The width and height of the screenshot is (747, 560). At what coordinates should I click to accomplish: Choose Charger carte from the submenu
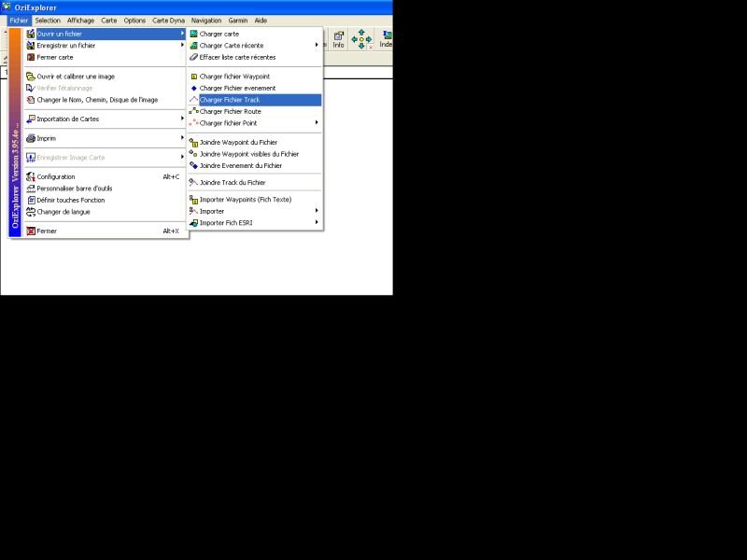click(255, 34)
